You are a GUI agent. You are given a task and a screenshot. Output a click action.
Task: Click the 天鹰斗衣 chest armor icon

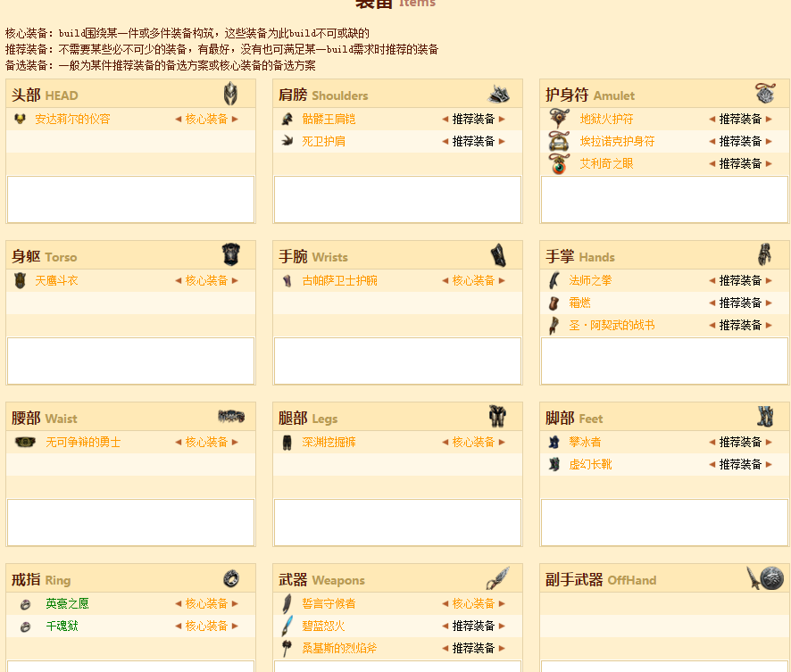point(20,280)
